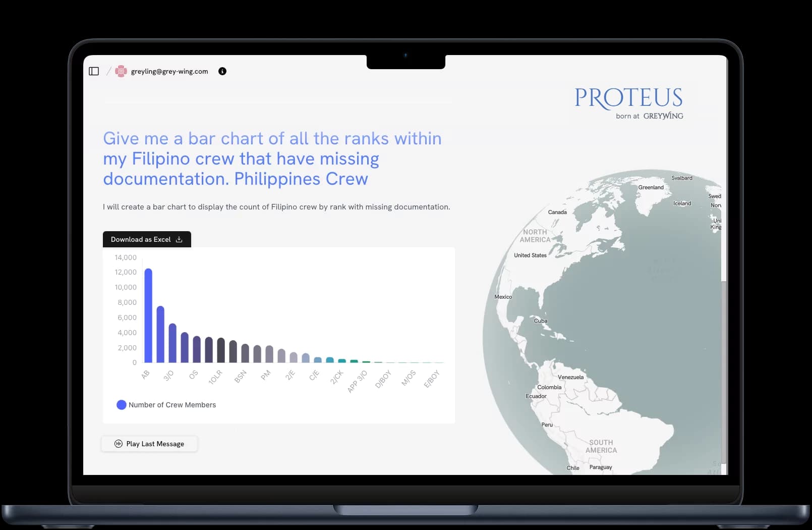Click Paraguay label on the globe
The width and height of the screenshot is (812, 530).
coord(601,467)
